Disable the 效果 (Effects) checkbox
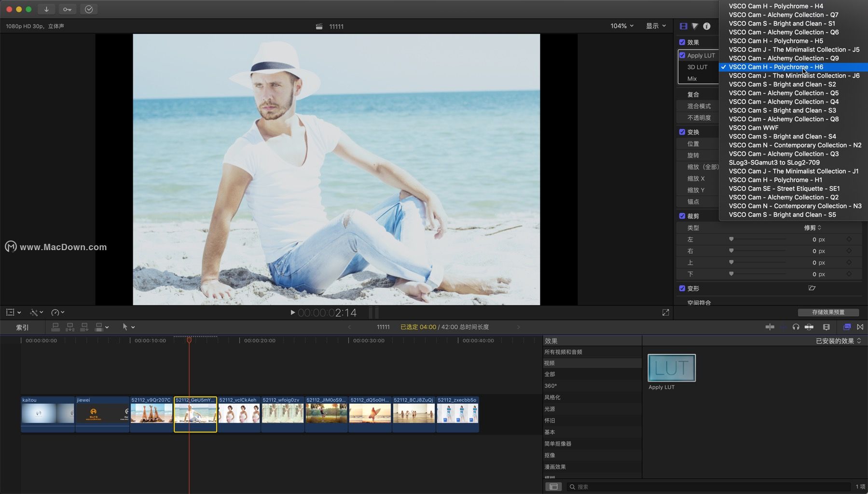Screen dimensions: 868x494 coord(683,42)
